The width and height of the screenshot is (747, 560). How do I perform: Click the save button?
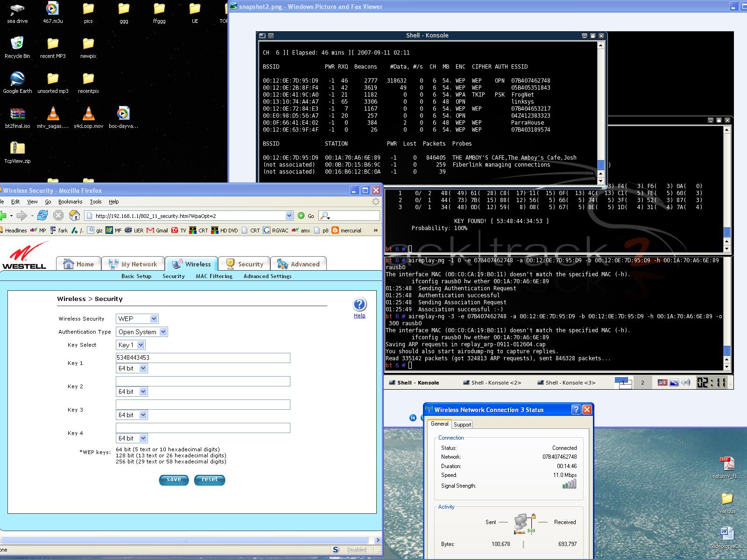click(174, 480)
